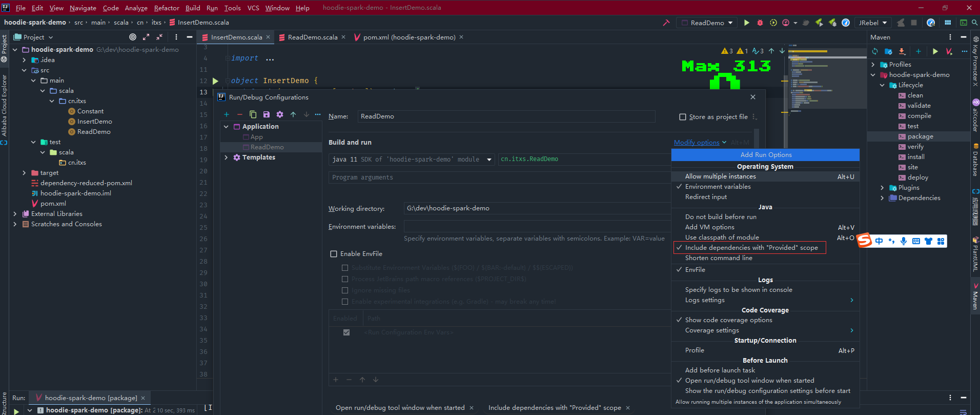Switch to the ReadDemo.scala editor tab
Screen dimensions: 980x415
click(x=313, y=37)
